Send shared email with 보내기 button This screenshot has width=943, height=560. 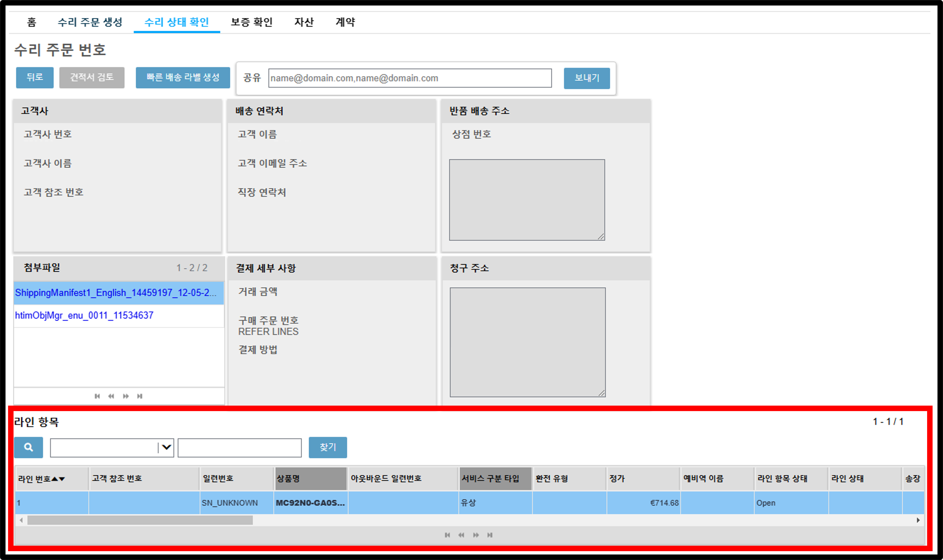[587, 78]
